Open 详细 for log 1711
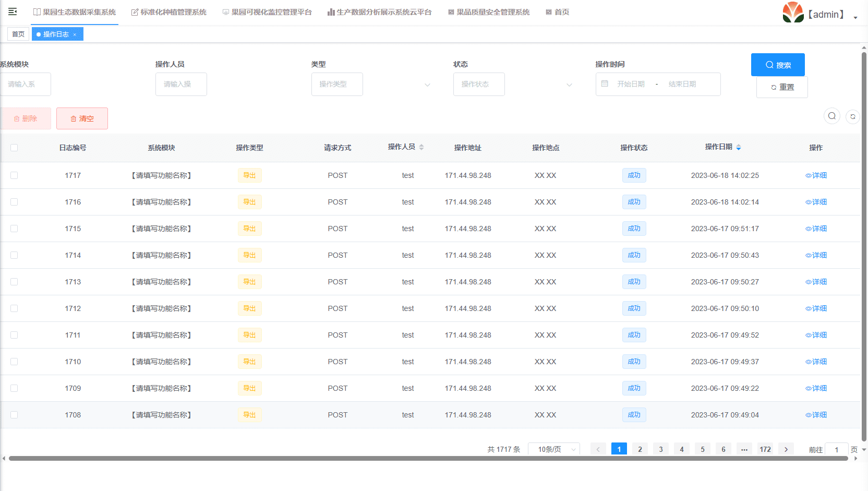Viewport: 868px width, 491px height. pos(816,335)
